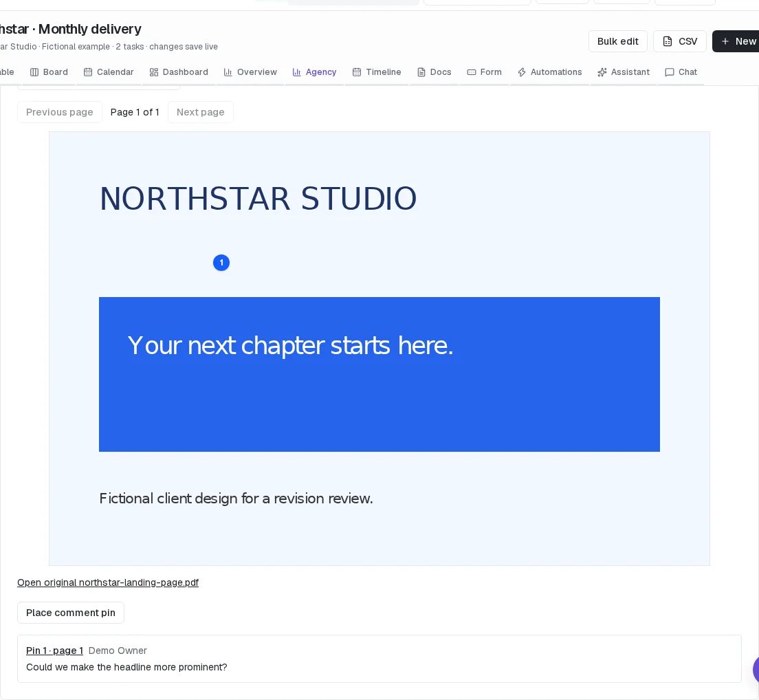
Task: Click the calendar icon beside Timeline
Action: tap(357, 72)
